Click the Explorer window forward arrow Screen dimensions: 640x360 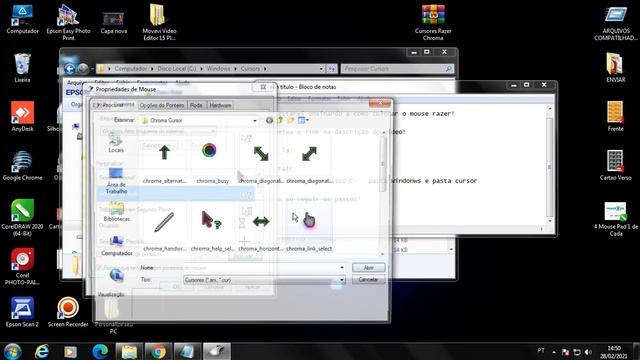[x=83, y=69]
